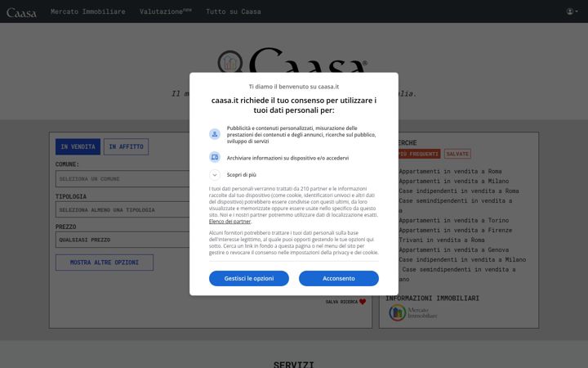The height and width of the screenshot is (368, 588).
Task: Click Mostra altre opzioni button
Action: pyautogui.click(x=105, y=263)
